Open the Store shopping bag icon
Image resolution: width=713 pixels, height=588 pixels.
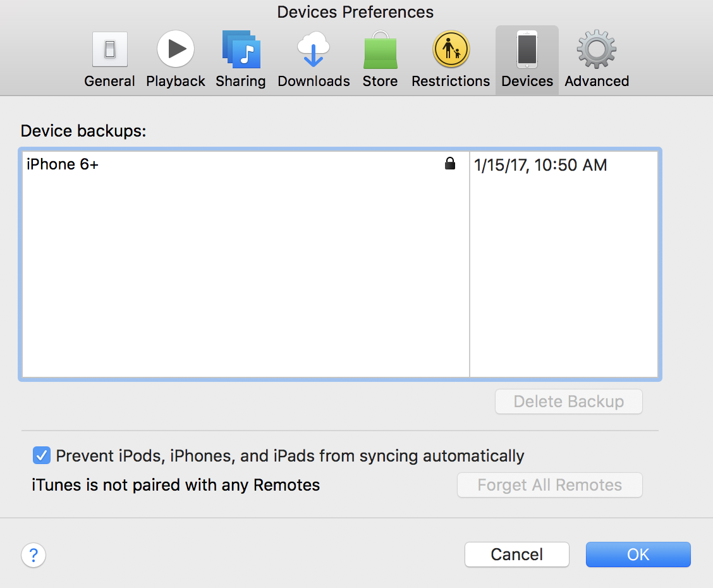[x=380, y=49]
